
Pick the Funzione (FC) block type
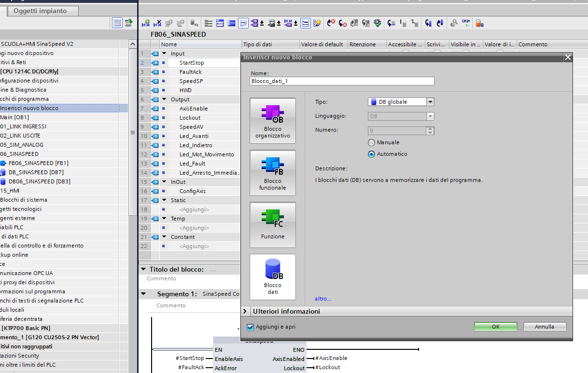(272, 224)
